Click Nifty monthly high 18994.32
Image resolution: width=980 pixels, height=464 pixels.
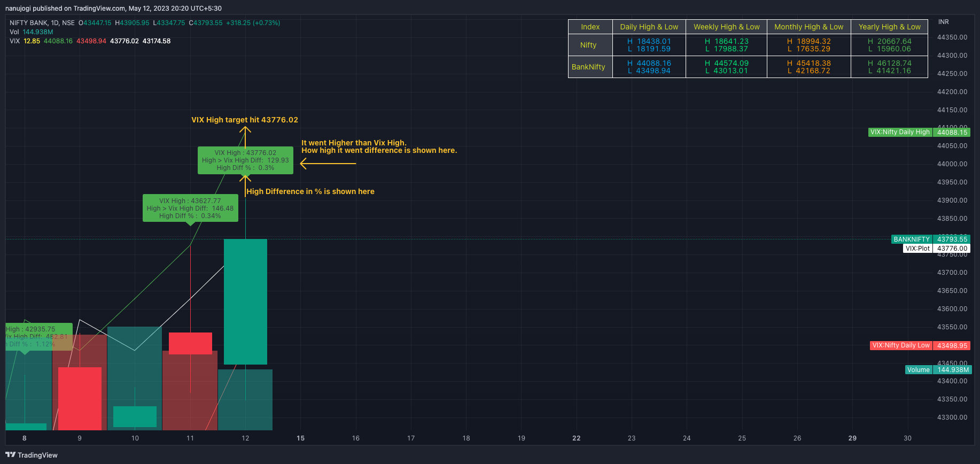809,41
